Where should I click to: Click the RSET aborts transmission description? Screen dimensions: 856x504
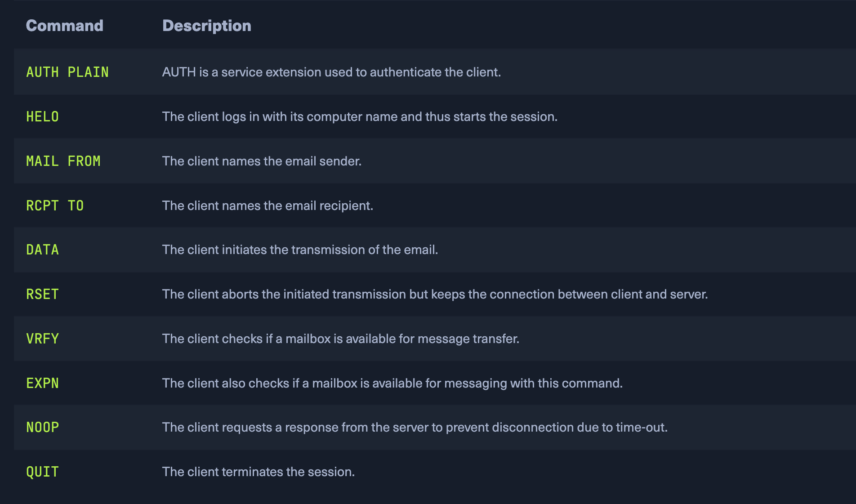pos(435,294)
